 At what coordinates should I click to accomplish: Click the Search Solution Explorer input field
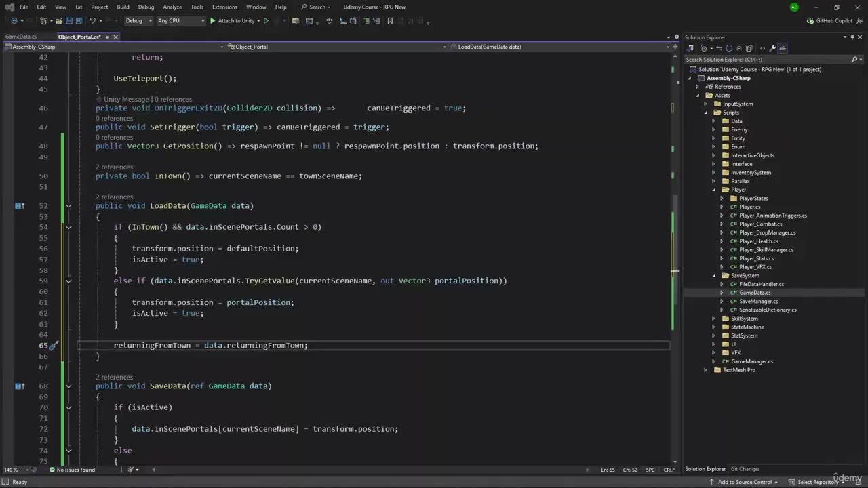(x=767, y=60)
